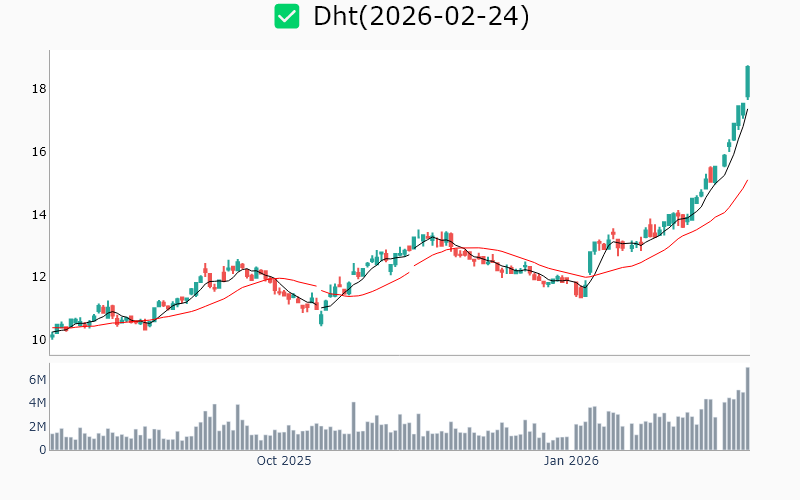The width and height of the screenshot is (800, 500).
Task: Click the price axis label 18
Action: [39, 90]
